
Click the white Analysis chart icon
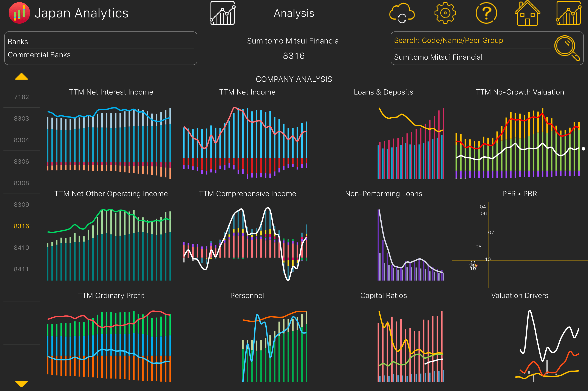(223, 13)
